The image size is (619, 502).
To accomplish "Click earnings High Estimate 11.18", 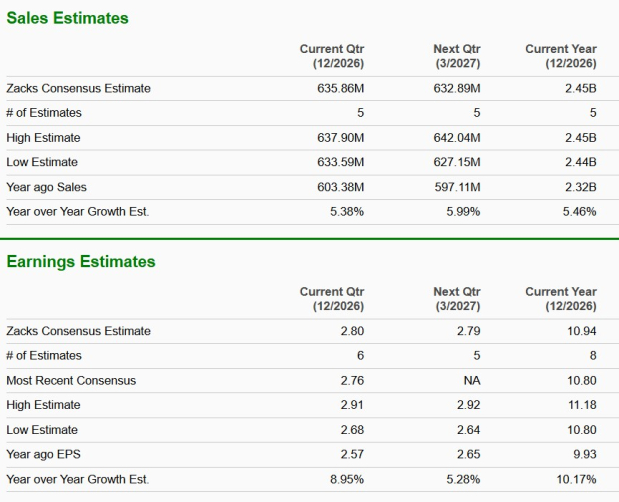I will coord(582,405).
